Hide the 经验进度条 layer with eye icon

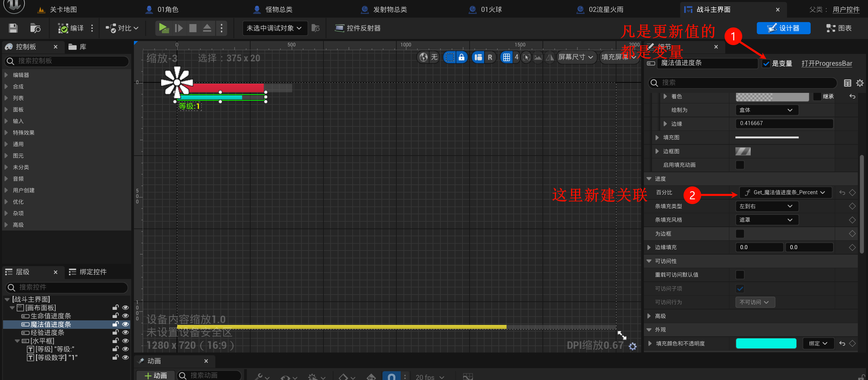(125, 333)
